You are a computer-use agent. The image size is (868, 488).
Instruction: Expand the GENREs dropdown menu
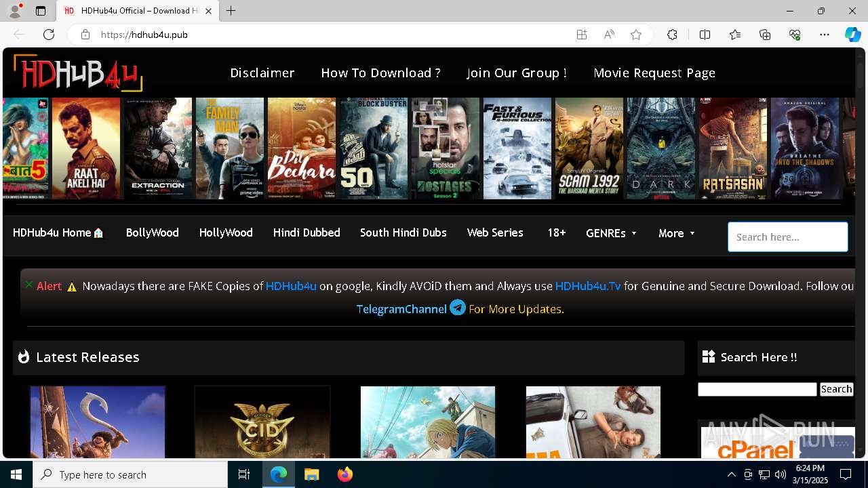coord(612,233)
